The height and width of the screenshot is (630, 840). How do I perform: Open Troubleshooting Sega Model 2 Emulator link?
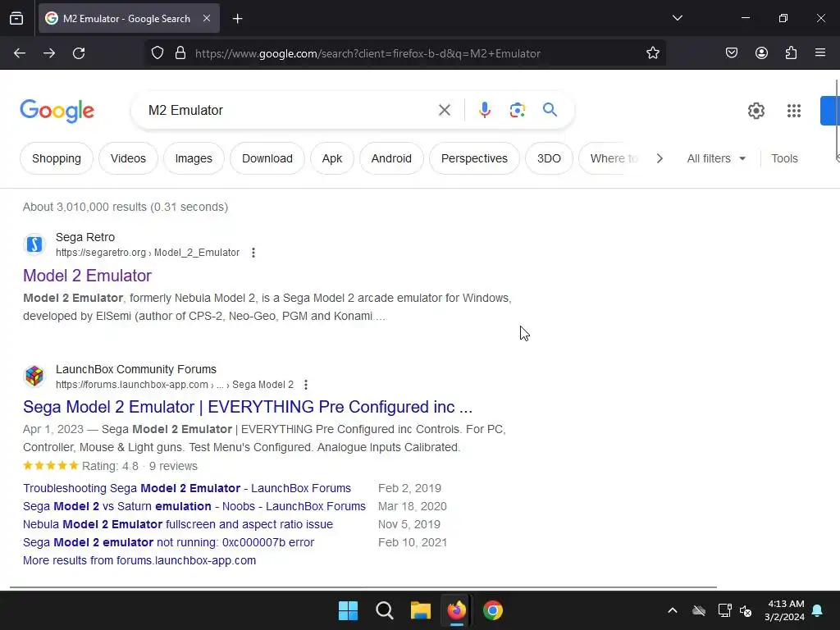click(187, 488)
